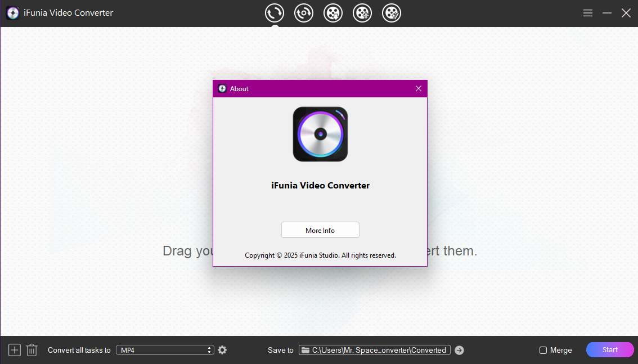Click the large iFunia logo in About dialog
Screen dimensions: 638x364
click(x=320, y=134)
